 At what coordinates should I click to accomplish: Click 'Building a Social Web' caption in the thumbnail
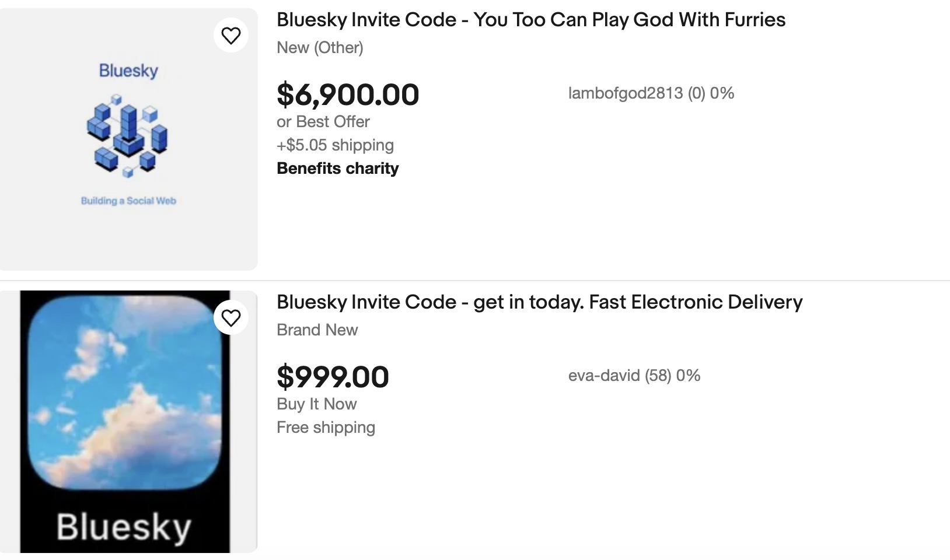[x=128, y=201]
